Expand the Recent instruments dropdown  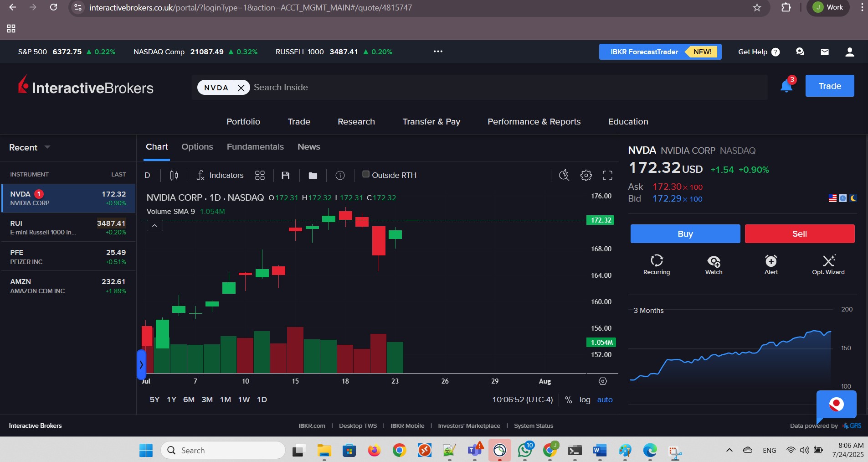pyautogui.click(x=30, y=147)
